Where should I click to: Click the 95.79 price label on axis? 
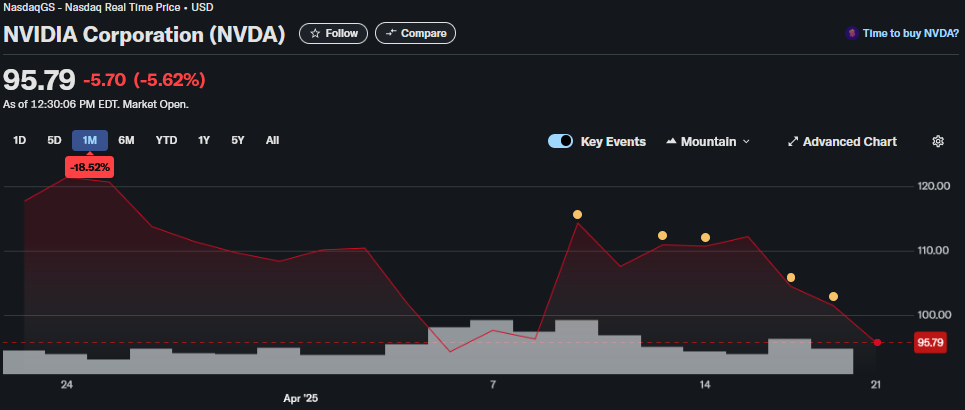coord(929,342)
